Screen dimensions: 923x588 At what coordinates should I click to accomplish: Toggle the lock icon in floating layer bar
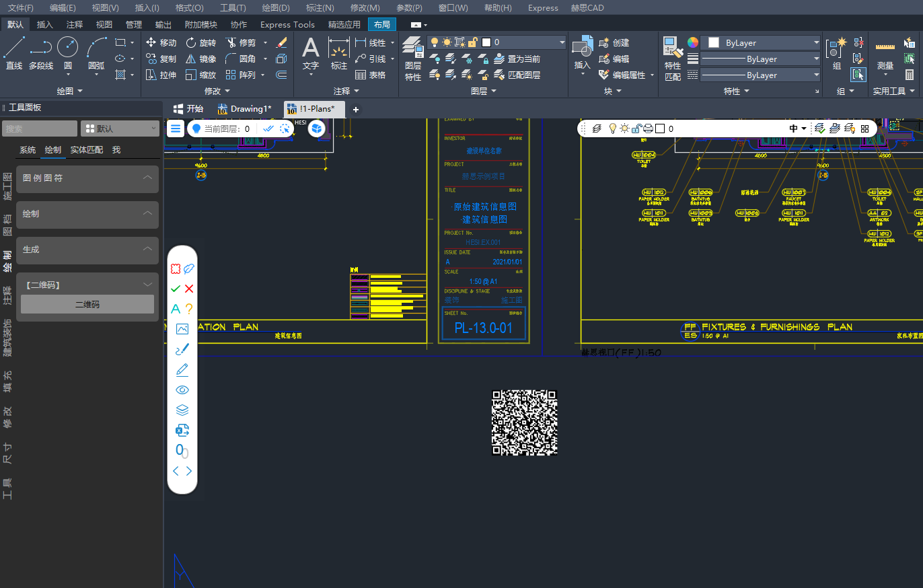point(636,128)
